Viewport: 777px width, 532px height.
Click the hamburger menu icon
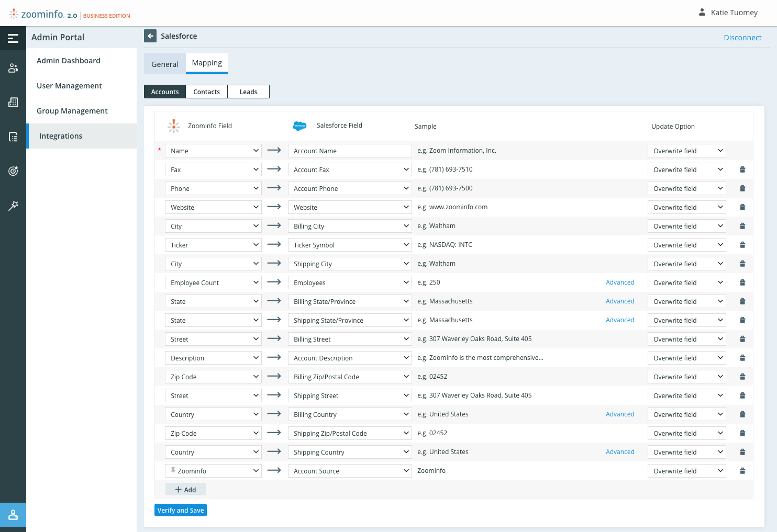click(x=13, y=38)
